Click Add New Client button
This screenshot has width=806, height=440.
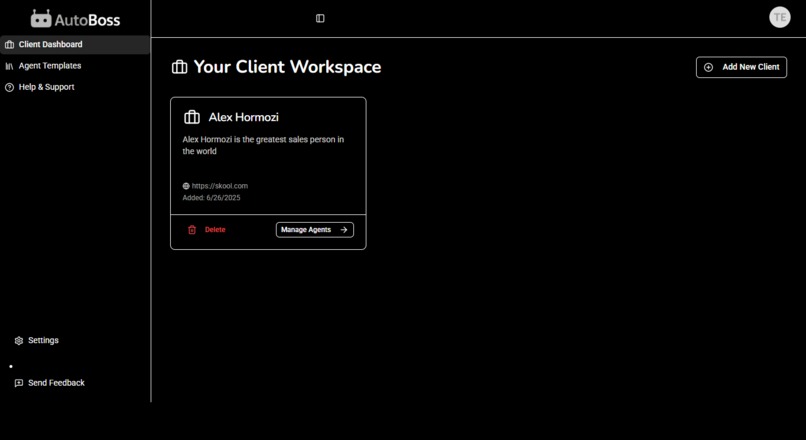coord(741,67)
